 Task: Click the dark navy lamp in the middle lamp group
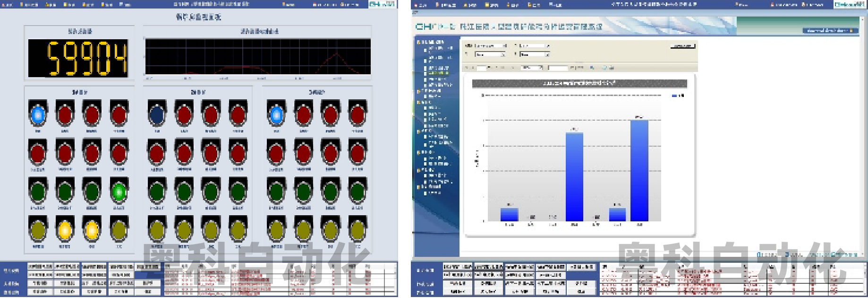pyautogui.click(x=157, y=114)
